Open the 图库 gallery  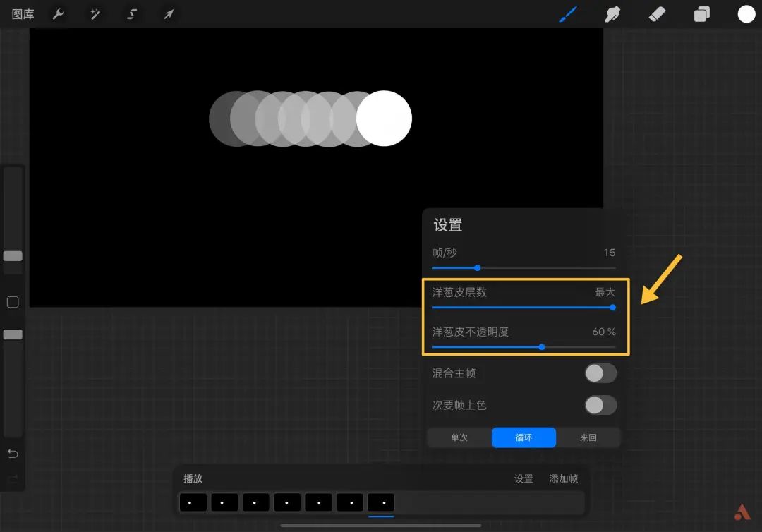23,14
